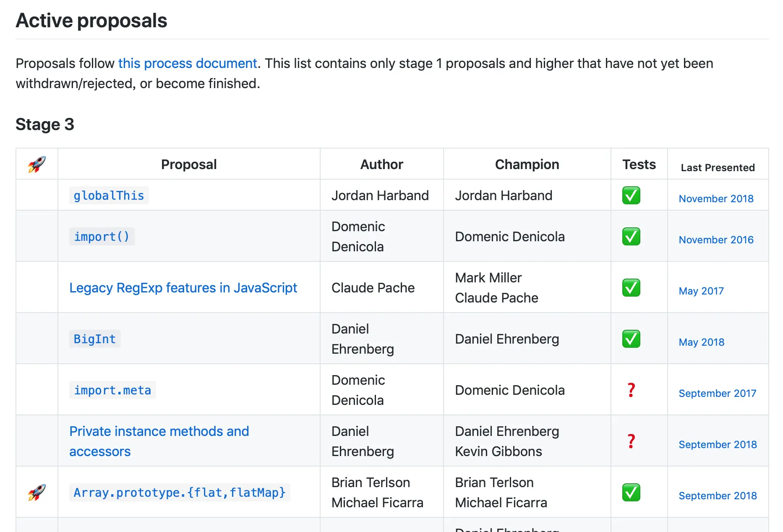This screenshot has width=783, height=532.
Task: Click red question mark for import.meta
Action: tap(631, 390)
